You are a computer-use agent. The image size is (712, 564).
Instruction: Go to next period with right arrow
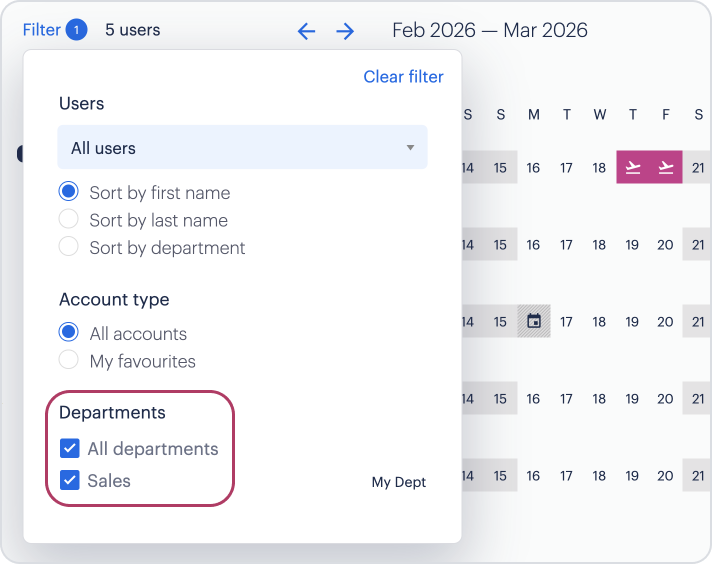pyautogui.click(x=345, y=31)
